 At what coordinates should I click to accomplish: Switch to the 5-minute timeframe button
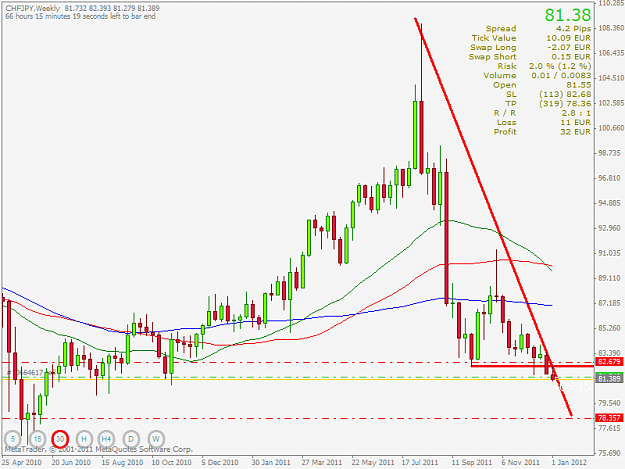13,439
